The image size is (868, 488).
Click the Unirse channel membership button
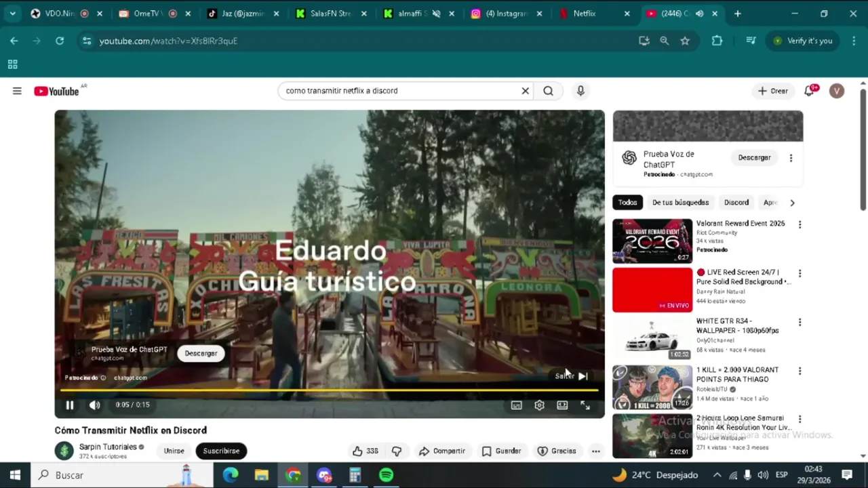click(174, 451)
